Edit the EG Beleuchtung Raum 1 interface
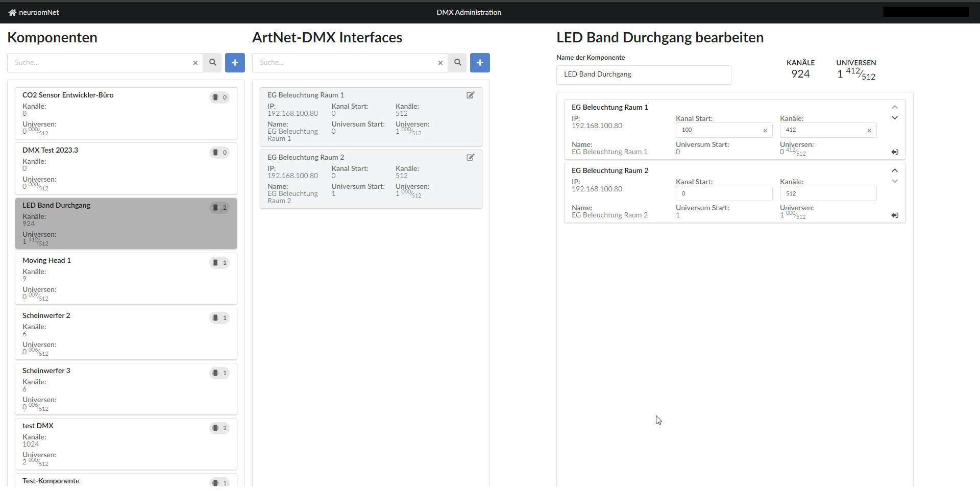This screenshot has height=493, width=980. pyautogui.click(x=470, y=95)
